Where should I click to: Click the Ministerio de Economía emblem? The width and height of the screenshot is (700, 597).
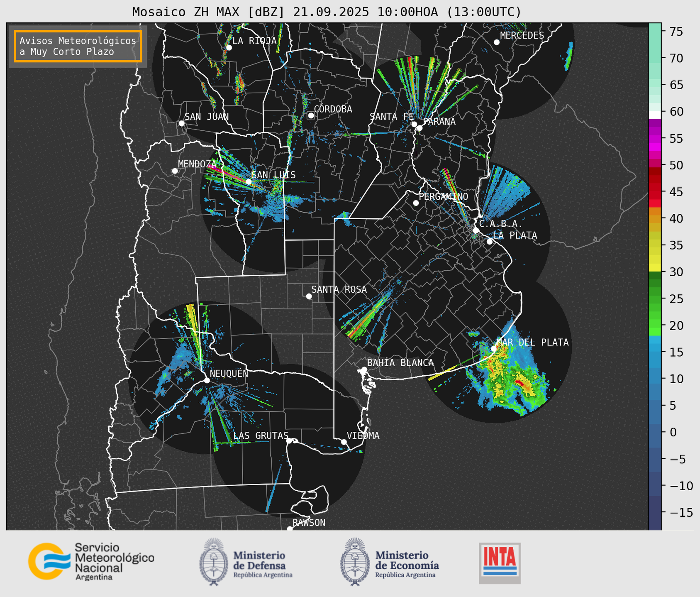click(355, 562)
